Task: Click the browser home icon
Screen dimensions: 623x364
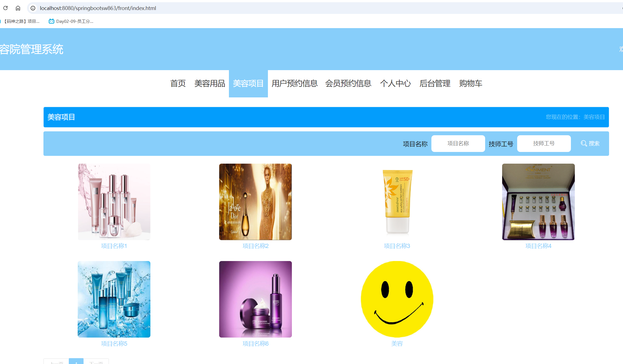Action: pos(18,8)
